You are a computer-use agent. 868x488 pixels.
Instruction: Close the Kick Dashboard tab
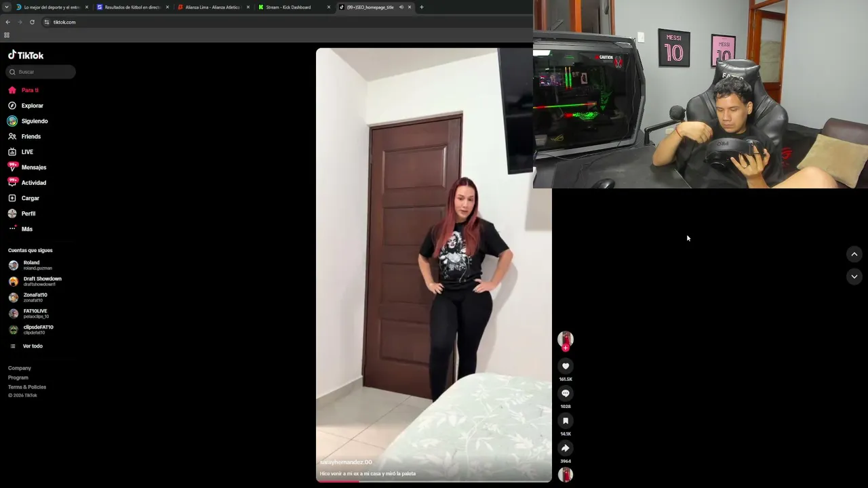(329, 7)
